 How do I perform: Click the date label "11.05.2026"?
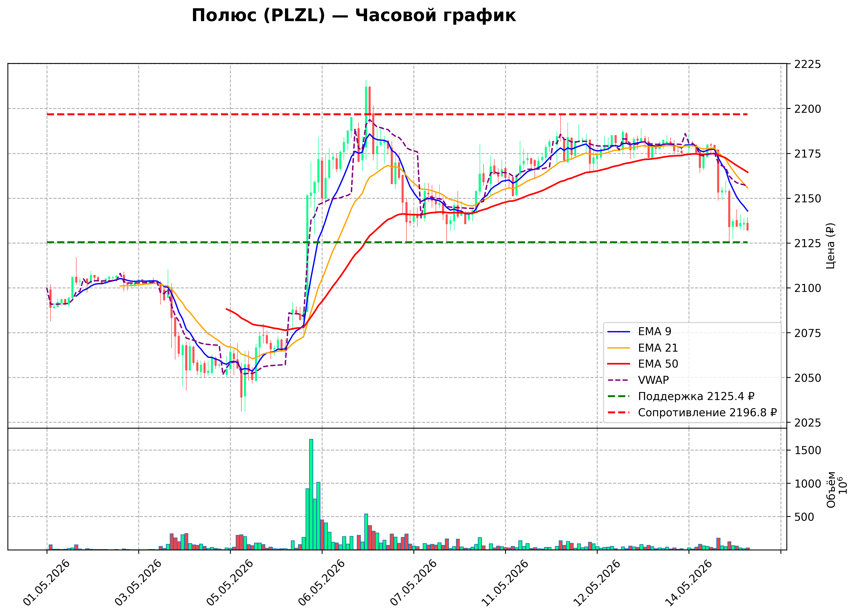pos(505,584)
